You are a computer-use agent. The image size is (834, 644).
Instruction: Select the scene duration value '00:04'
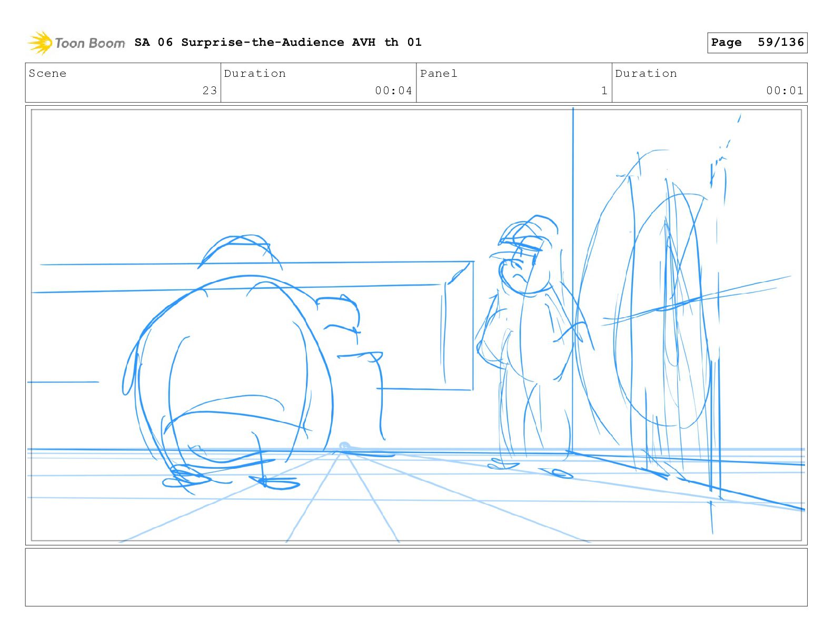(393, 90)
